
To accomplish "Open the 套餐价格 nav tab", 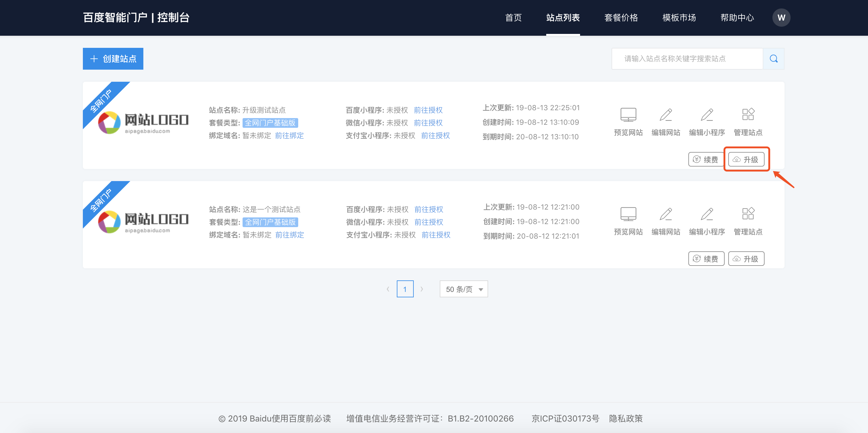I will click(x=621, y=18).
